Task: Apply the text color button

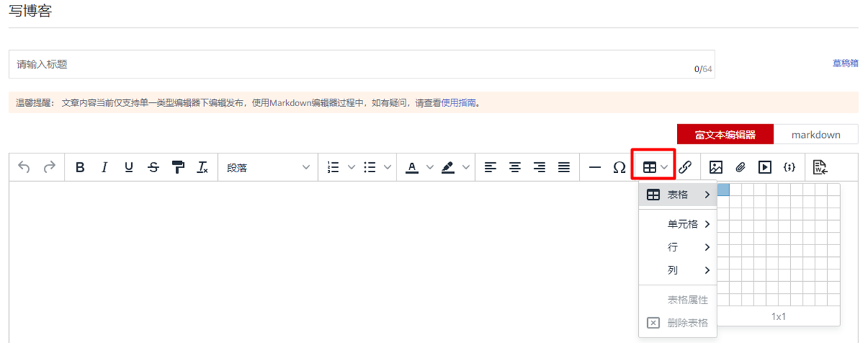Action: click(x=412, y=167)
